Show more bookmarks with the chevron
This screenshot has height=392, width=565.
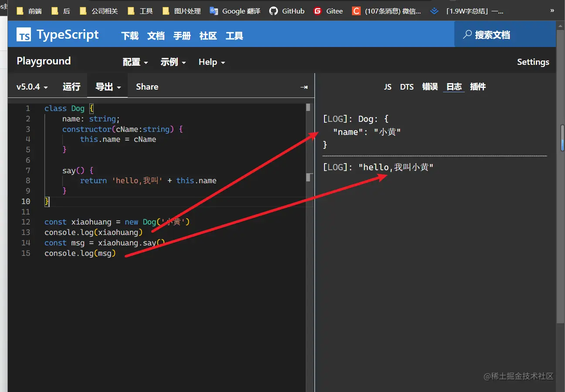pos(552,10)
